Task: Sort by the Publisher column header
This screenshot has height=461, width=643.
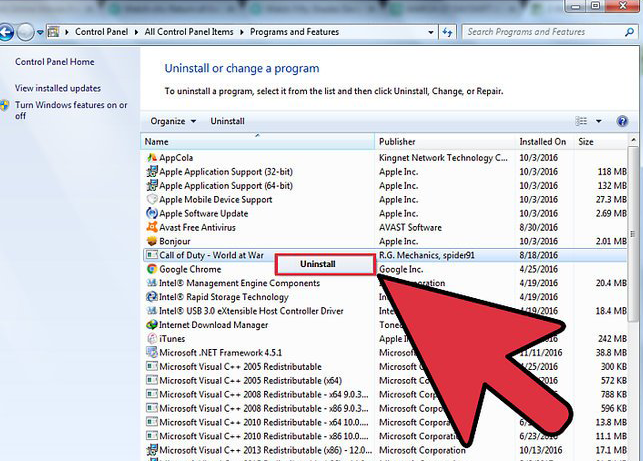Action: (445, 141)
